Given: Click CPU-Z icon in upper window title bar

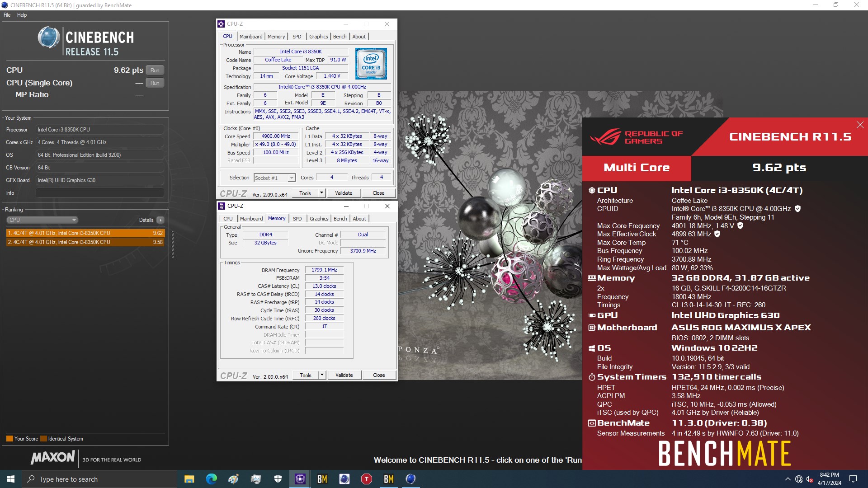Looking at the screenshot, I should [221, 24].
